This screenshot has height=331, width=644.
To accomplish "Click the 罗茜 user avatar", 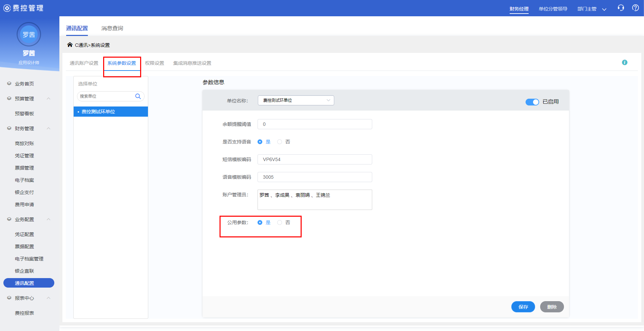I will [29, 34].
